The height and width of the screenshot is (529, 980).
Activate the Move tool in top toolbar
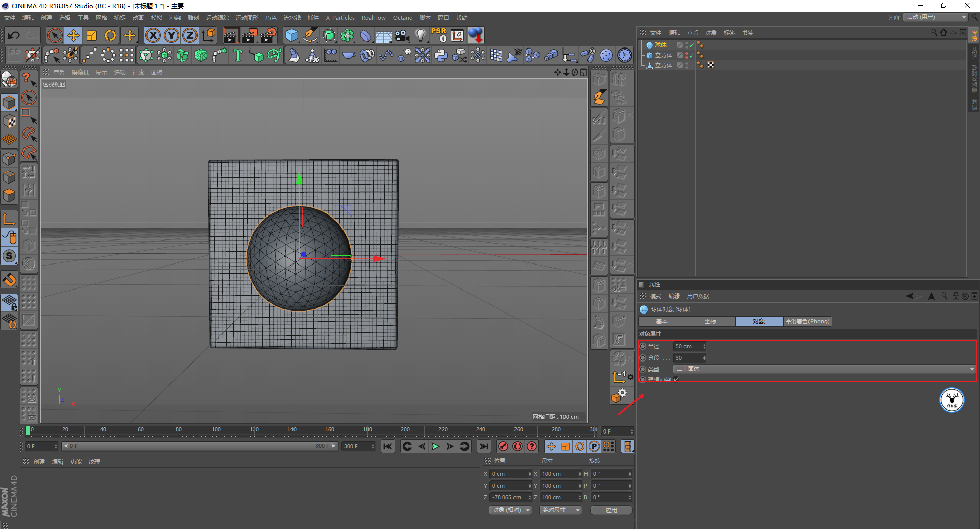point(73,35)
